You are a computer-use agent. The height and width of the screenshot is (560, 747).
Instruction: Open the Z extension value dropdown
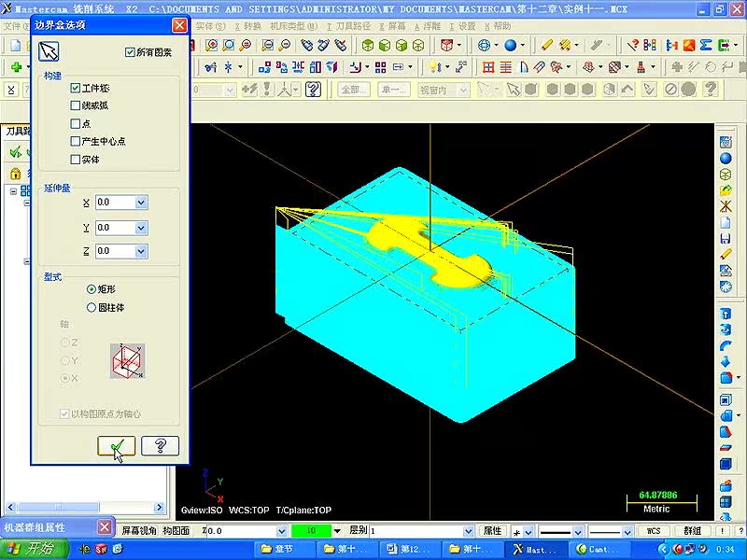point(141,251)
